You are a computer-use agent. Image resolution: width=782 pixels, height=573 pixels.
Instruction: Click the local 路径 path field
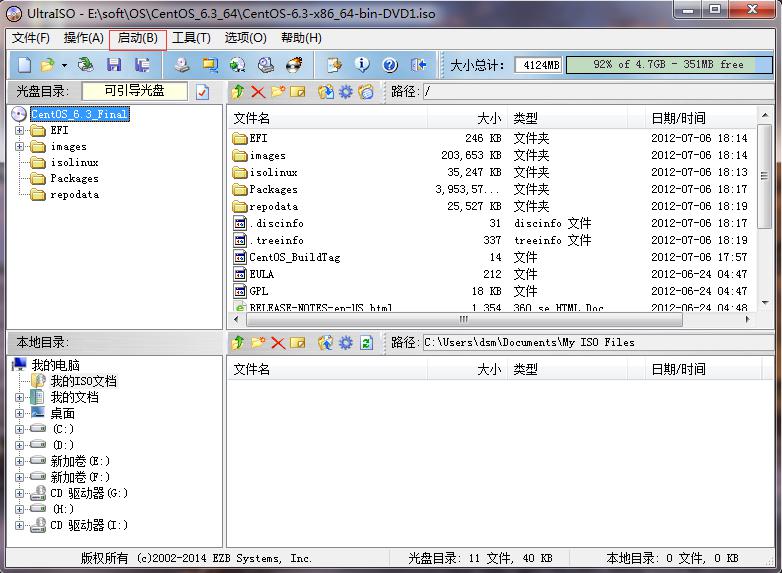pos(598,343)
